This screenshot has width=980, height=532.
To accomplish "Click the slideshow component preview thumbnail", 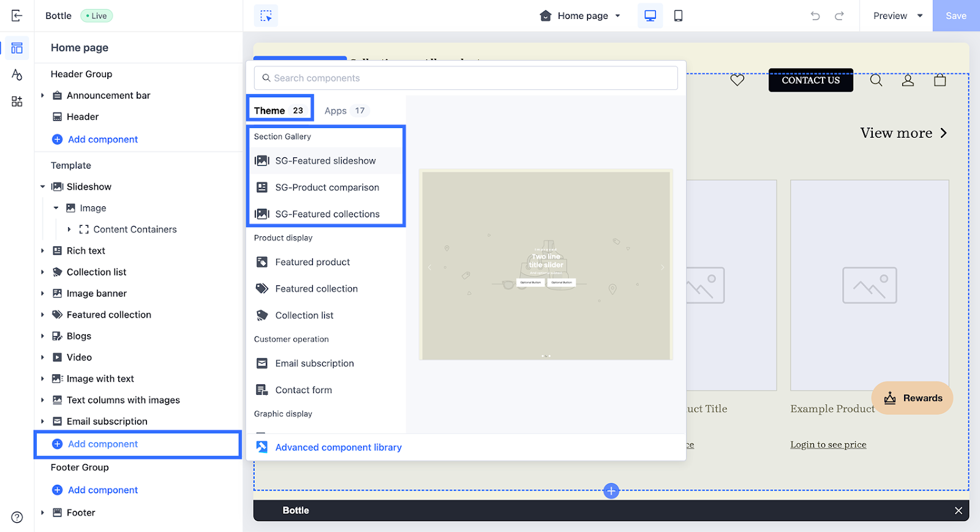I will tap(546, 264).
